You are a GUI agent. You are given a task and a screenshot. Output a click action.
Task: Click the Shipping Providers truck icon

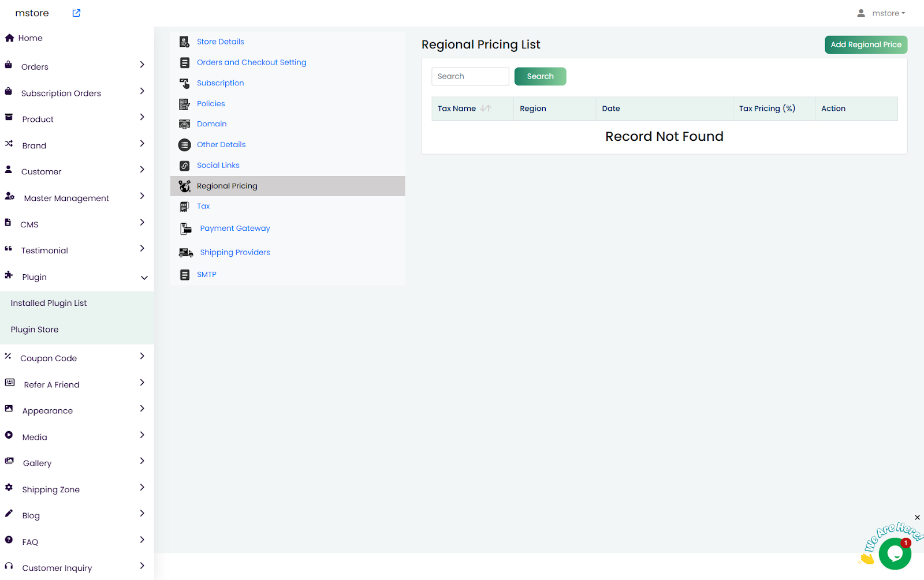click(x=185, y=253)
